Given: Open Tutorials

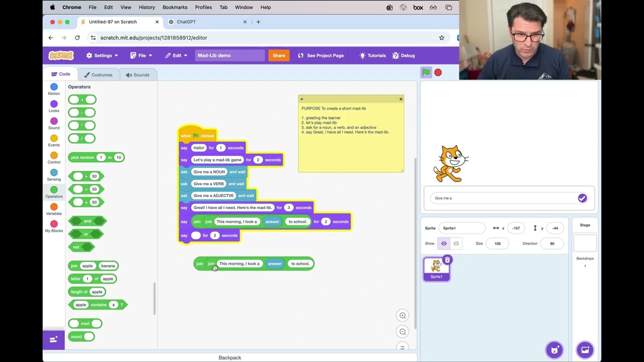Looking at the screenshot, I should click(x=372, y=55).
